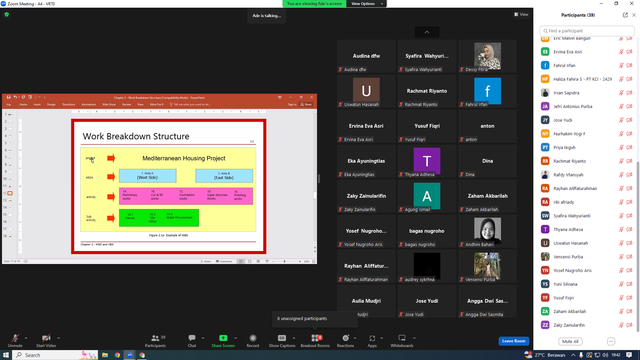Select Dessy Fitria's video tile
Screen dimensions: 640x360
[x=487, y=56]
